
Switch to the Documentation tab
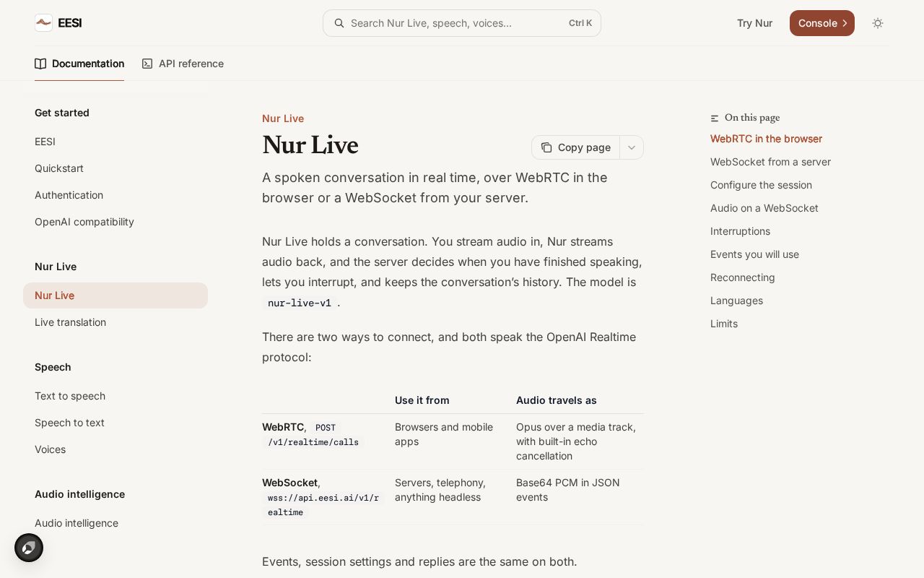click(79, 64)
